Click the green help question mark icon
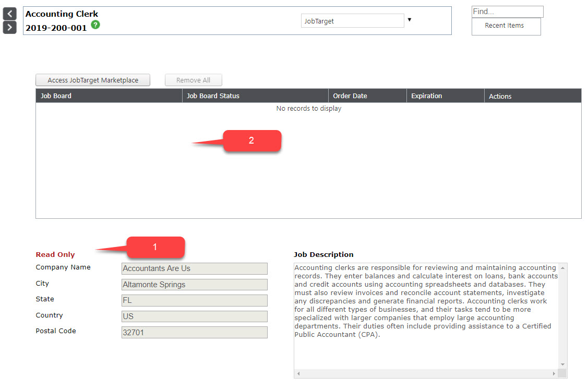588x388 pixels. [x=95, y=25]
